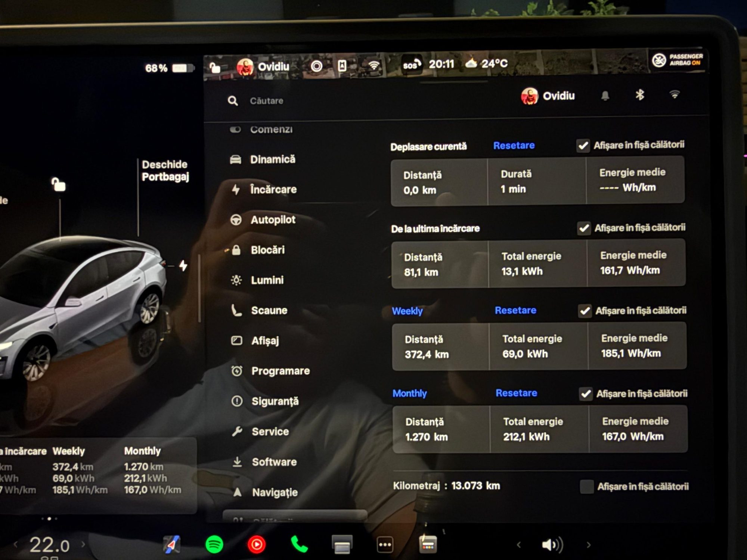Open the Afișaj menu

point(255,341)
